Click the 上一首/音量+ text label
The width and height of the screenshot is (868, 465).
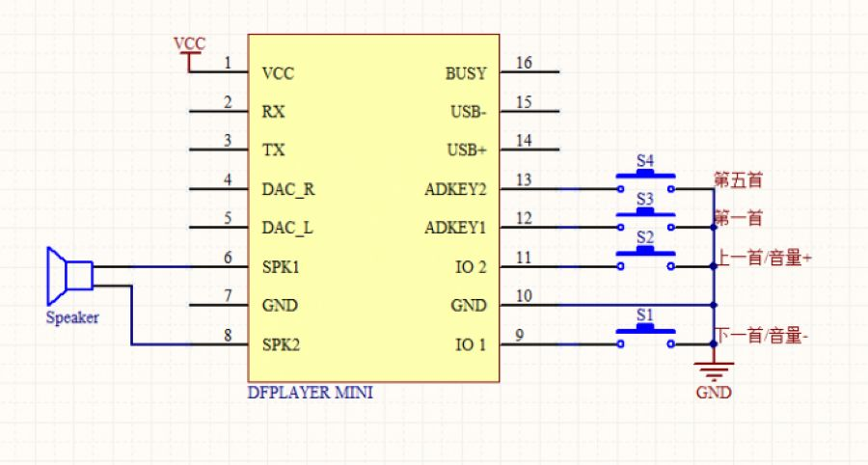[765, 258]
